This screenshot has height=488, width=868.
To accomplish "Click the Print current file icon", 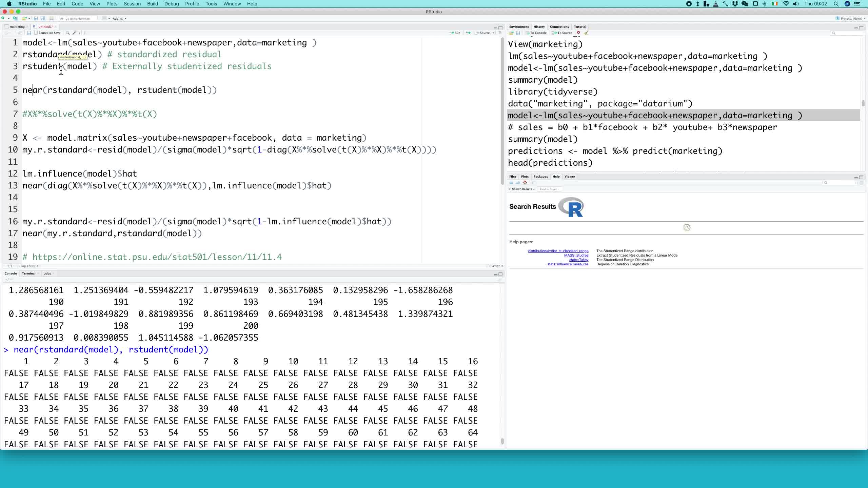I will [x=52, y=18].
